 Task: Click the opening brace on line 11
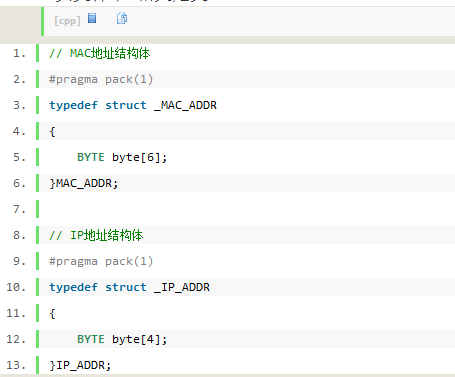click(x=52, y=313)
